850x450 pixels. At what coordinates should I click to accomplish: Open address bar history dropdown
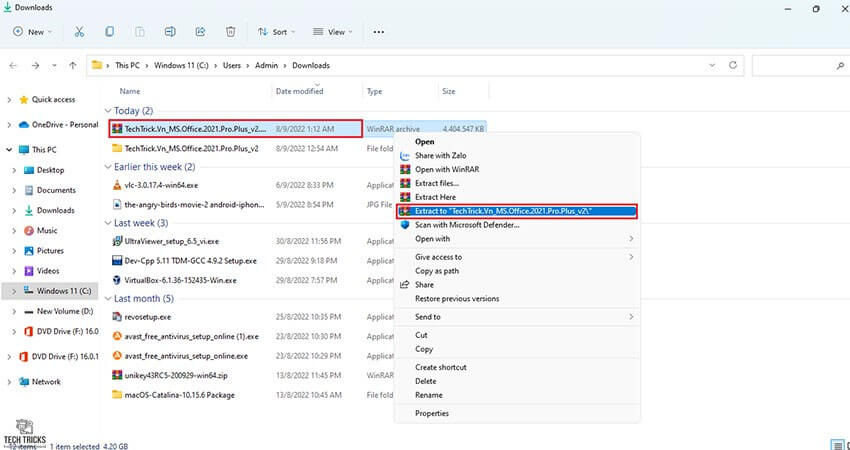point(712,65)
